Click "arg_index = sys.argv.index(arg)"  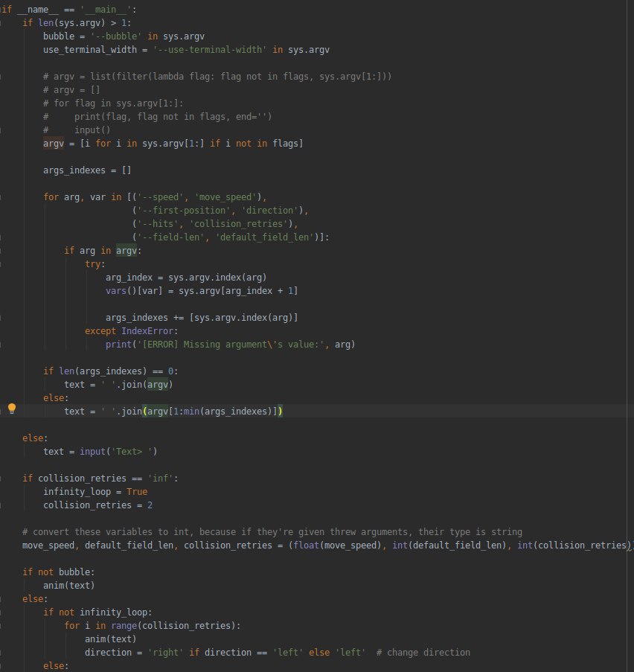[186, 278]
